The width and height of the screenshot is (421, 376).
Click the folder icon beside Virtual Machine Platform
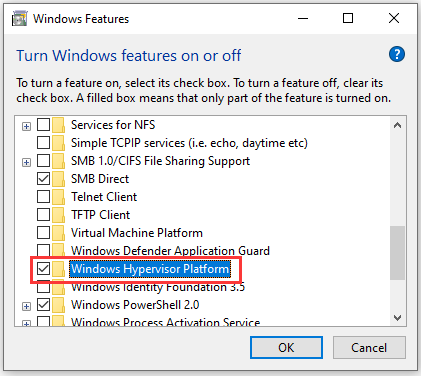click(x=58, y=233)
